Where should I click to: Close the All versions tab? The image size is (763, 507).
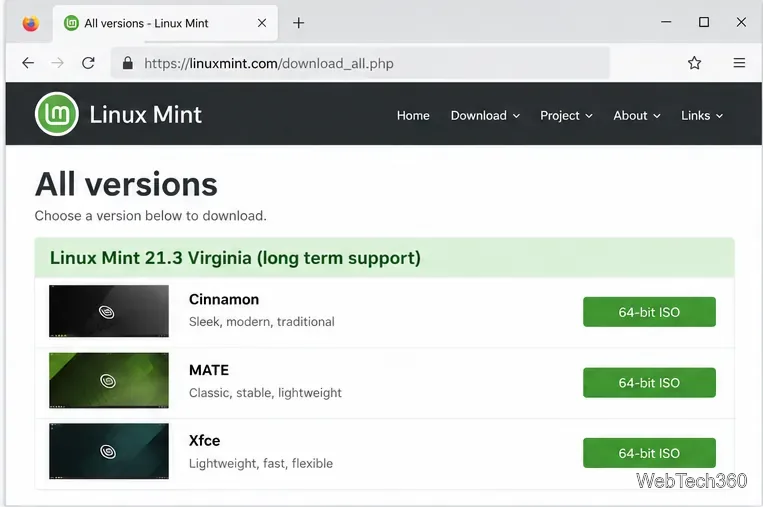[262, 23]
